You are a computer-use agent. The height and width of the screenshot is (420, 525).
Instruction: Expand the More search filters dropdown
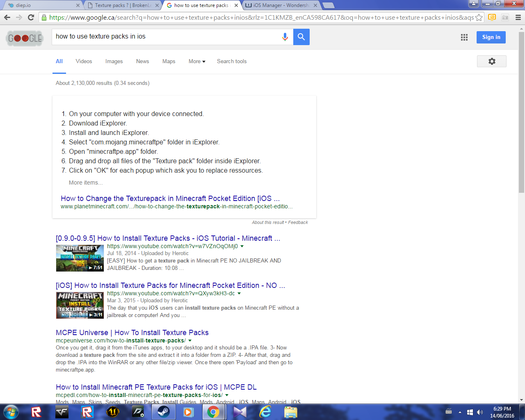197,62
